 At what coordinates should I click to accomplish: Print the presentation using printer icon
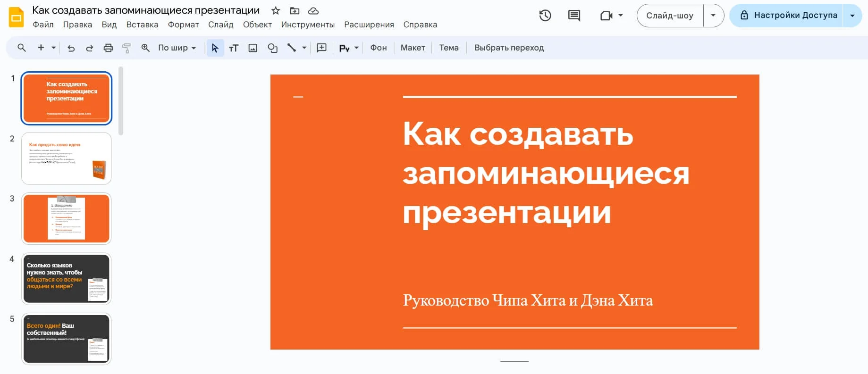[x=108, y=48]
